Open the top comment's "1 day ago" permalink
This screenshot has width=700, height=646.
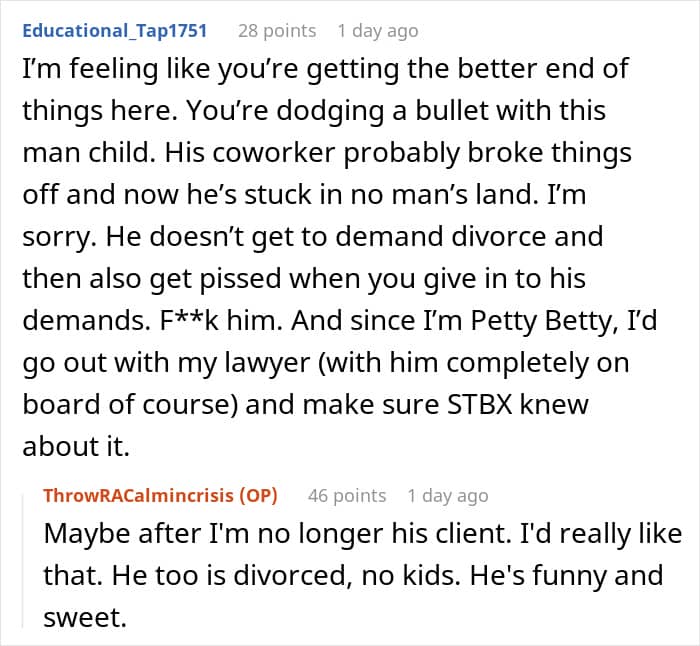click(x=377, y=31)
